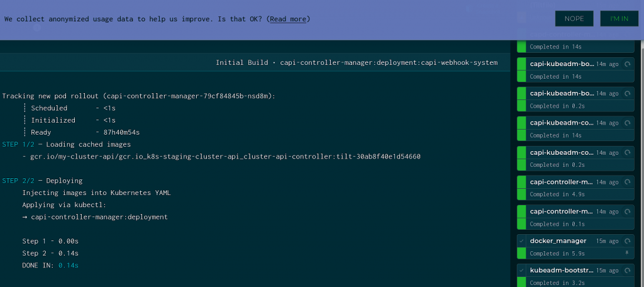Open the Read more link

point(288,19)
